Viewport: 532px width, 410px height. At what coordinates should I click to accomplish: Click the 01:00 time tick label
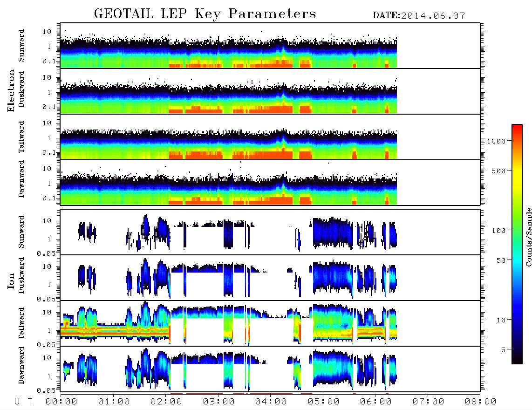click(x=114, y=402)
